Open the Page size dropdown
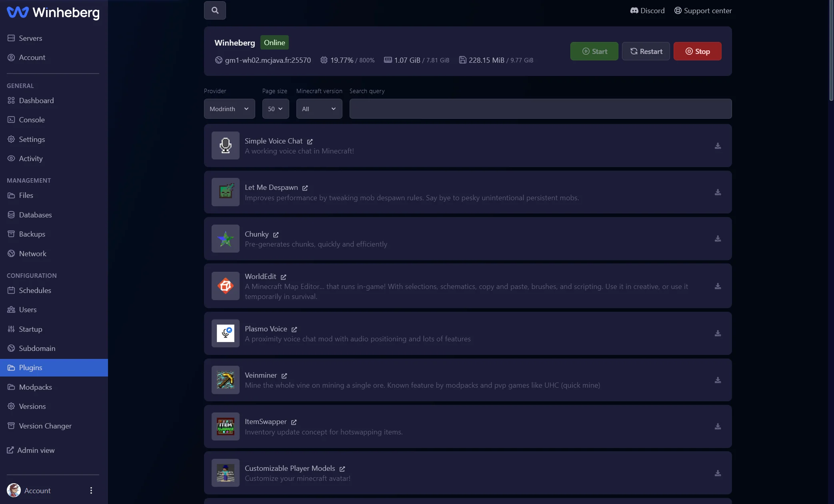Screen dimensions: 834x504 click(x=275, y=109)
